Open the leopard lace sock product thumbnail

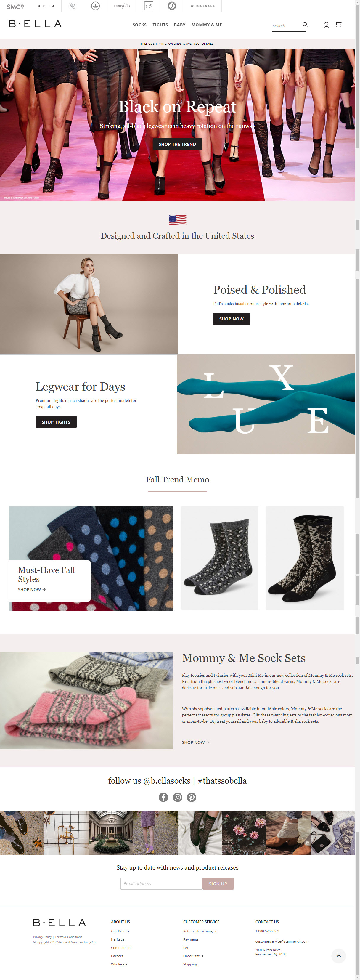pos(305,558)
